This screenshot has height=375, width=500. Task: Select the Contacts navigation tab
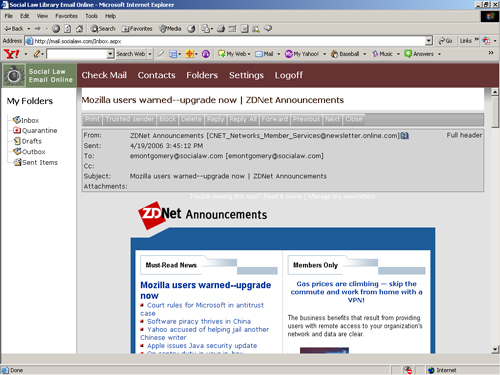coord(156,75)
